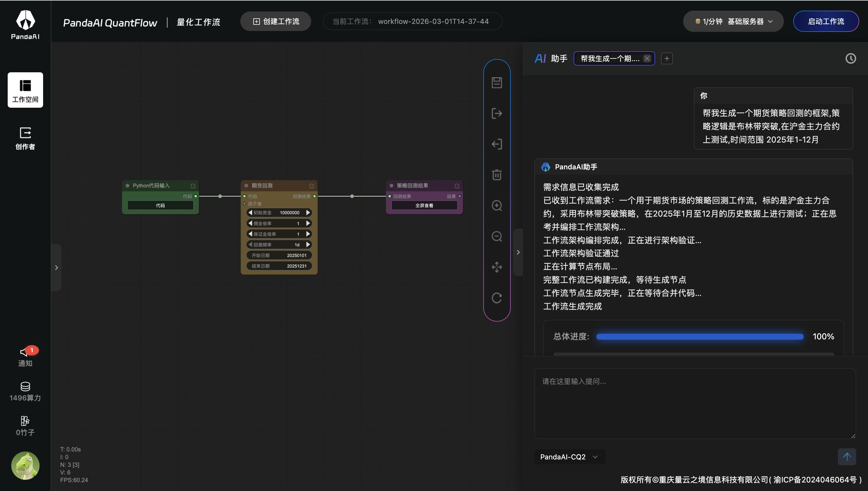Decrease 初始资金 with the left arrow
Viewport: 868px width, 491px height.
[x=250, y=212]
